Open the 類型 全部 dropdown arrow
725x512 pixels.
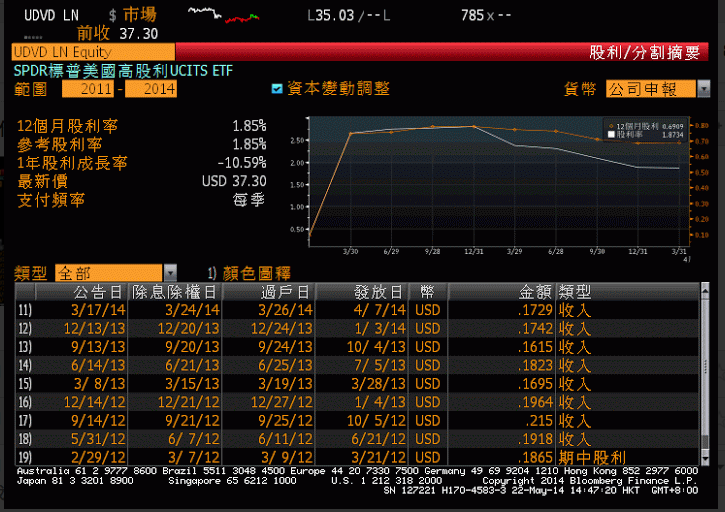[170, 273]
